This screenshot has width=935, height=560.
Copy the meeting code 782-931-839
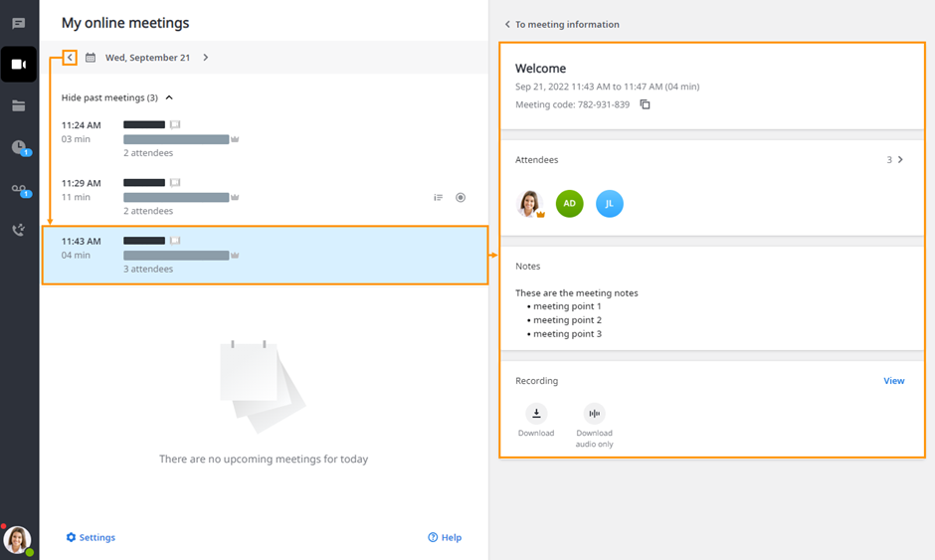coord(645,104)
